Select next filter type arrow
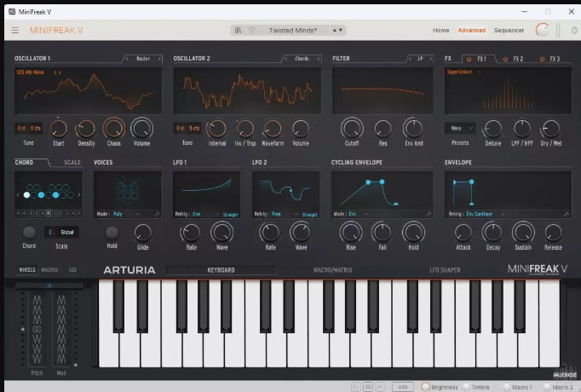The image size is (581, 392). pos(430,59)
